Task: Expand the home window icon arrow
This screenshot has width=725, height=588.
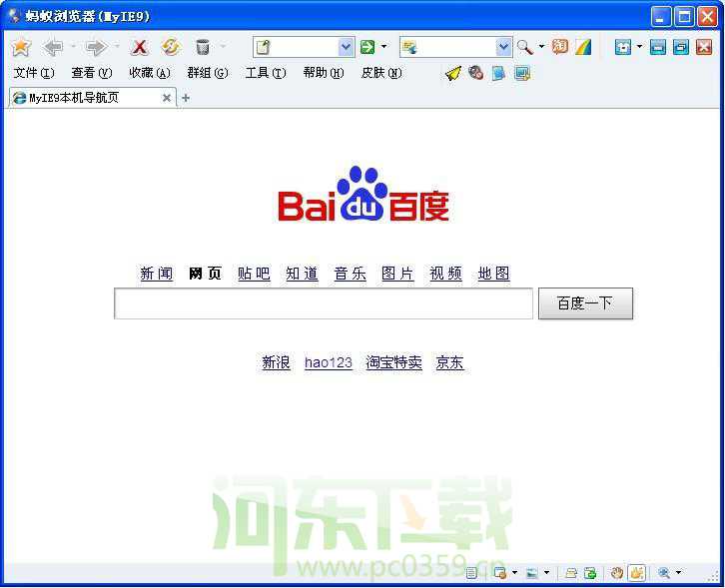Action: coord(639,47)
